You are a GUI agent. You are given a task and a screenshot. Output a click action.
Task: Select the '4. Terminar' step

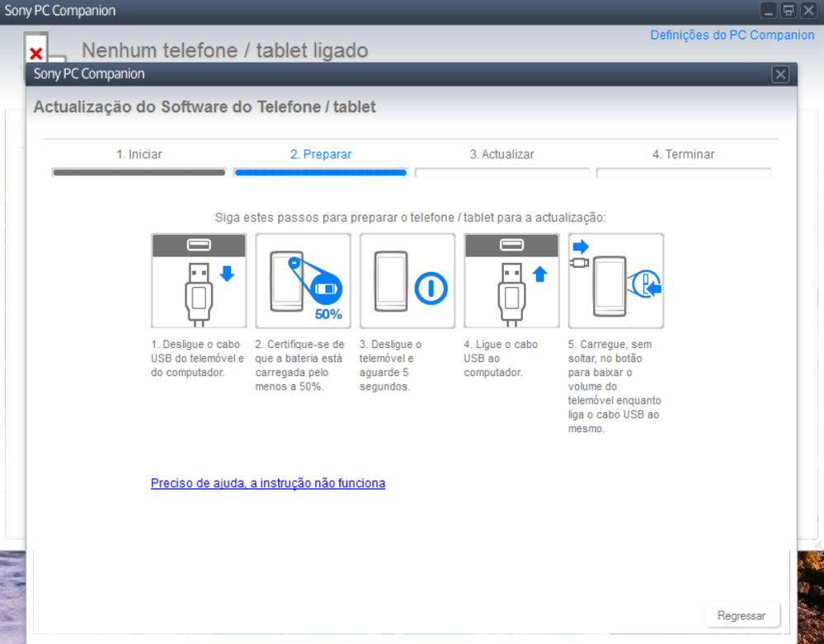pos(683,154)
